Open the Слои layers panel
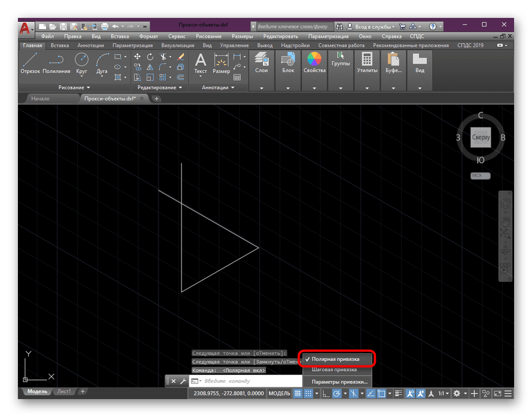This screenshot has height=417, width=532. tap(262, 63)
